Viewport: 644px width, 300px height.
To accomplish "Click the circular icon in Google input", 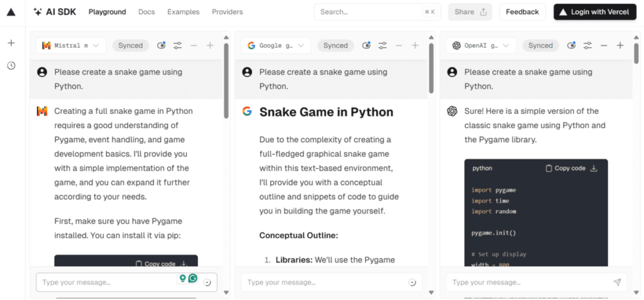I will point(413,282).
